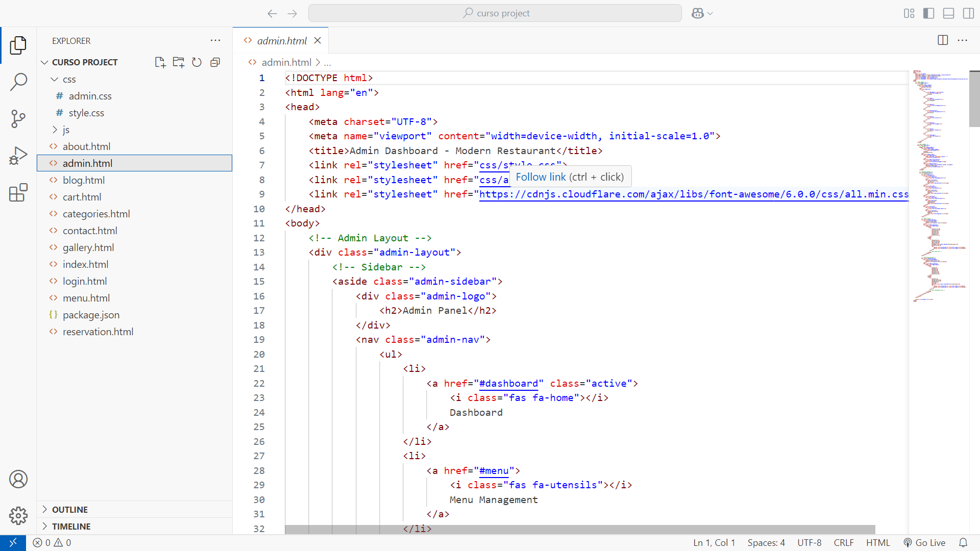Go to line via Ln 1, Col 1
Image resolution: width=980 pixels, height=551 pixels.
coord(714,543)
